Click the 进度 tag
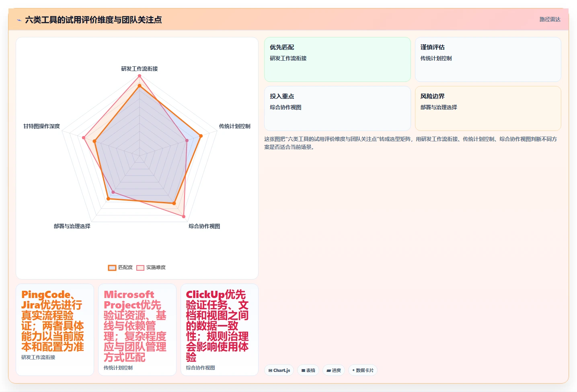Image resolution: width=577 pixels, height=392 pixels. 334,370
